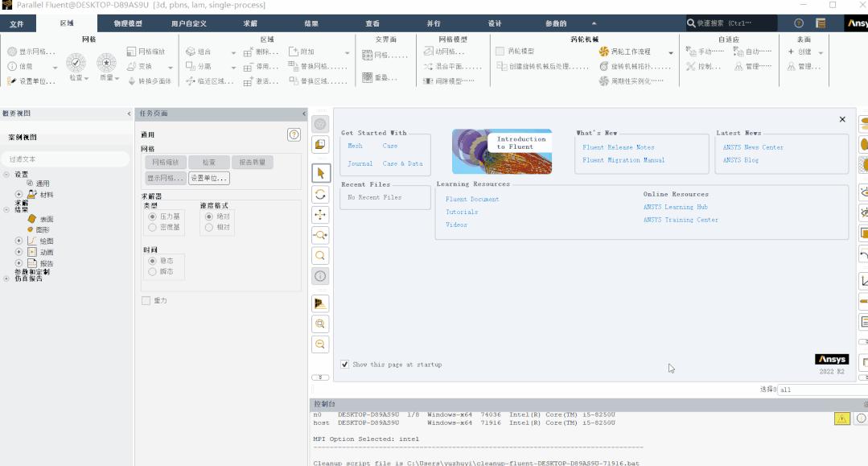The width and height of the screenshot is (868, 466).
Task: Click 临近区域 ribbon item
Action: [209, 81]
